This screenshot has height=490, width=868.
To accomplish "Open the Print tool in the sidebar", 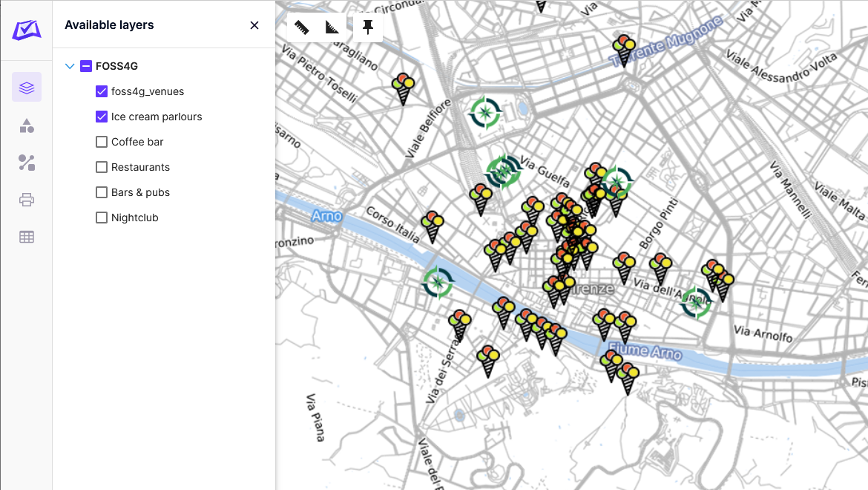I will coord(27,199).
